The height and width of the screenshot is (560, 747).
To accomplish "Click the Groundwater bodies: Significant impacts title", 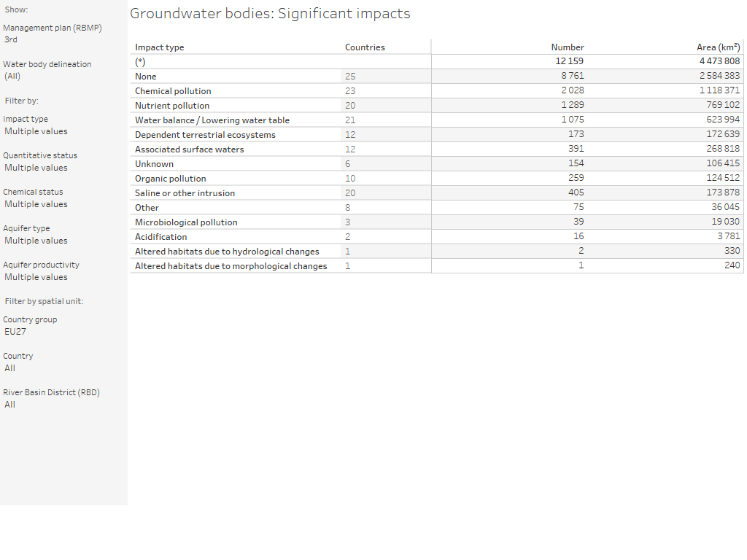I will click(x=270, y=13).
